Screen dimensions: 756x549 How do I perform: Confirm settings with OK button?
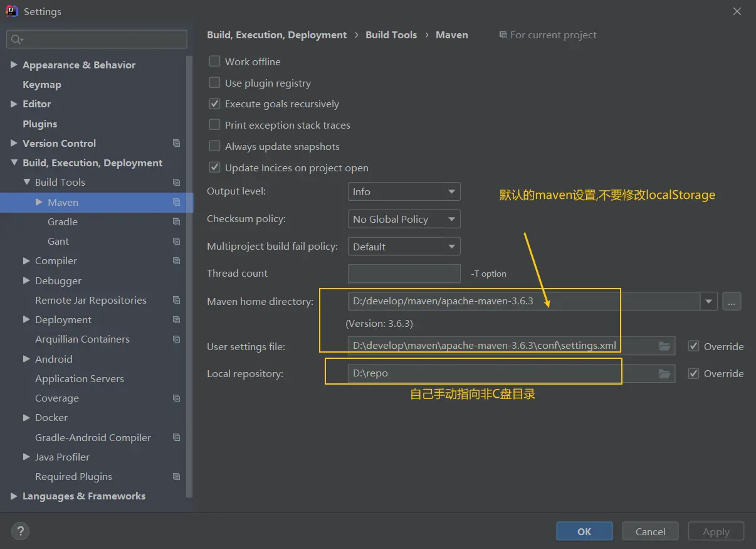click(584, 531)
